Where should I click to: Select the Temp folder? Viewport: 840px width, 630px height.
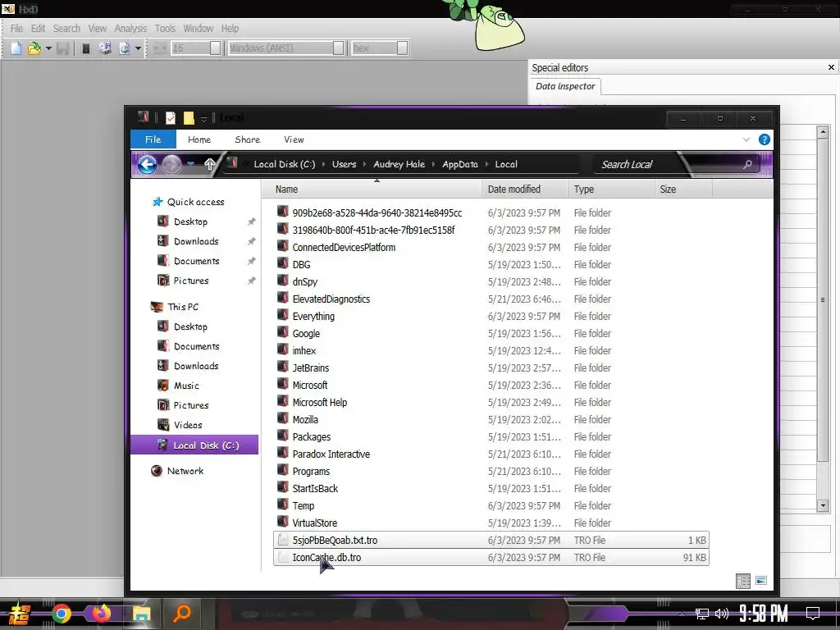coord(304,505)
